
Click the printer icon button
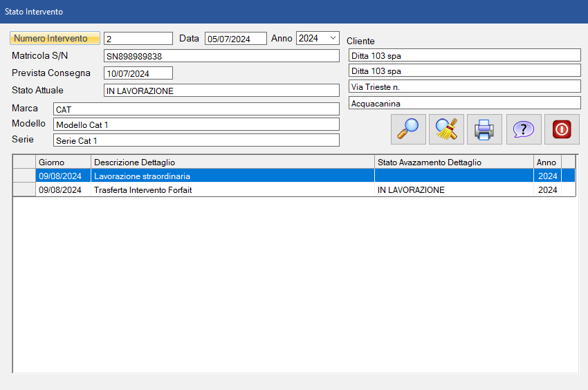click(x=484, y=129)
